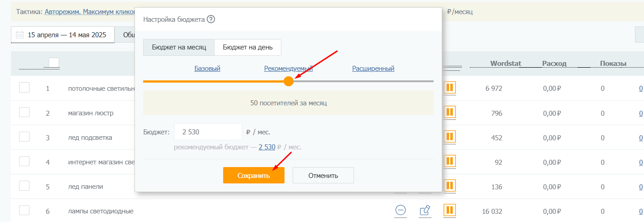This screenshot has height=222, width=644.
Task: Pause keyword in row 4 with Wordstat 92
Action: pyautogui.click(x=449, y=161)
